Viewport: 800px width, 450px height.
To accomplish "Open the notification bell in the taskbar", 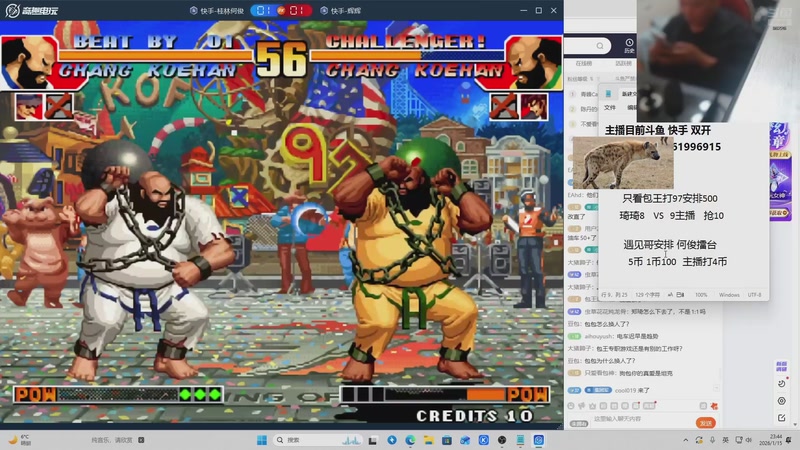I will [789, 440].
